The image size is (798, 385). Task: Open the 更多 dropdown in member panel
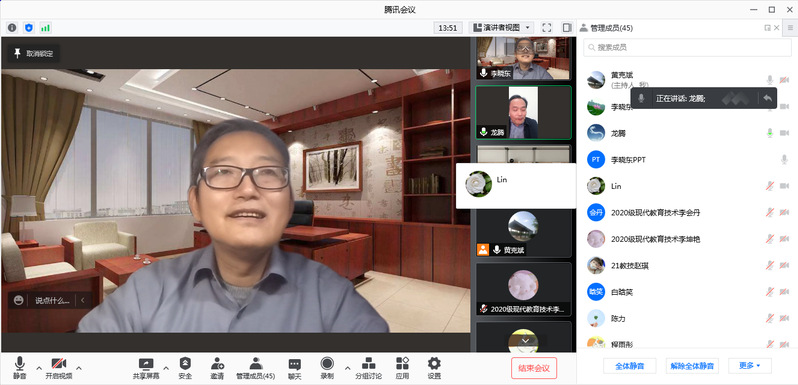(x=750, y=366)
